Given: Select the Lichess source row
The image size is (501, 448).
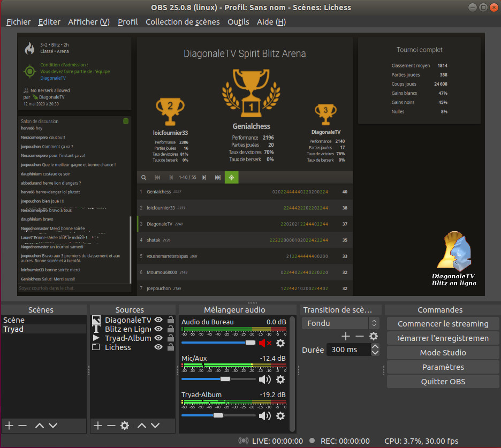Looking at the screenshot, I should click(x=133, y=347).
